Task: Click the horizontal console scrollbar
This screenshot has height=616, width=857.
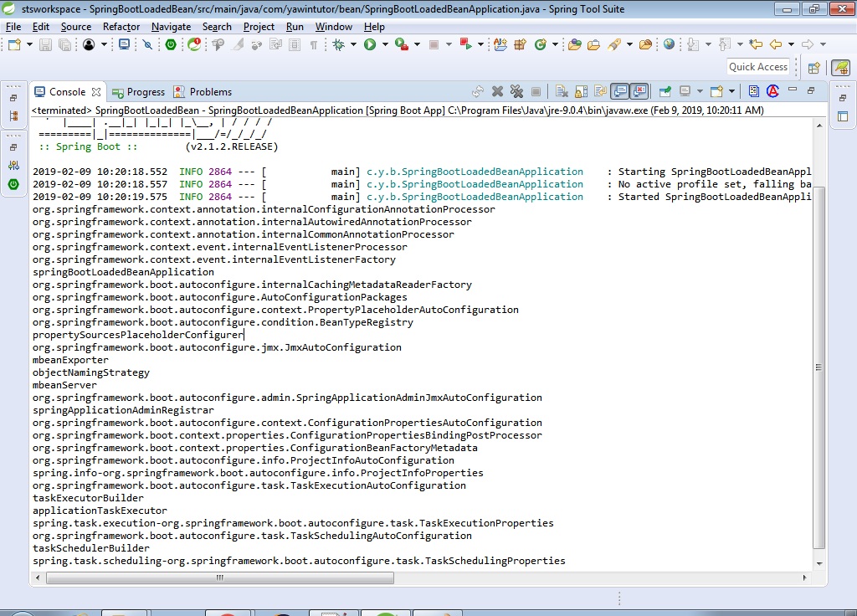Action: tap(218, 577)
